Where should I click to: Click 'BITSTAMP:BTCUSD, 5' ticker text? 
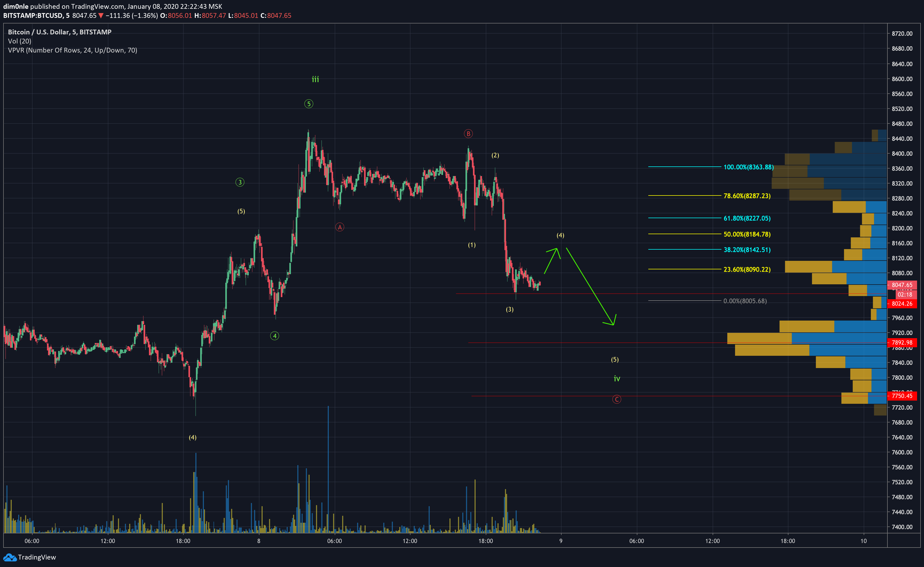coord(36,15)
